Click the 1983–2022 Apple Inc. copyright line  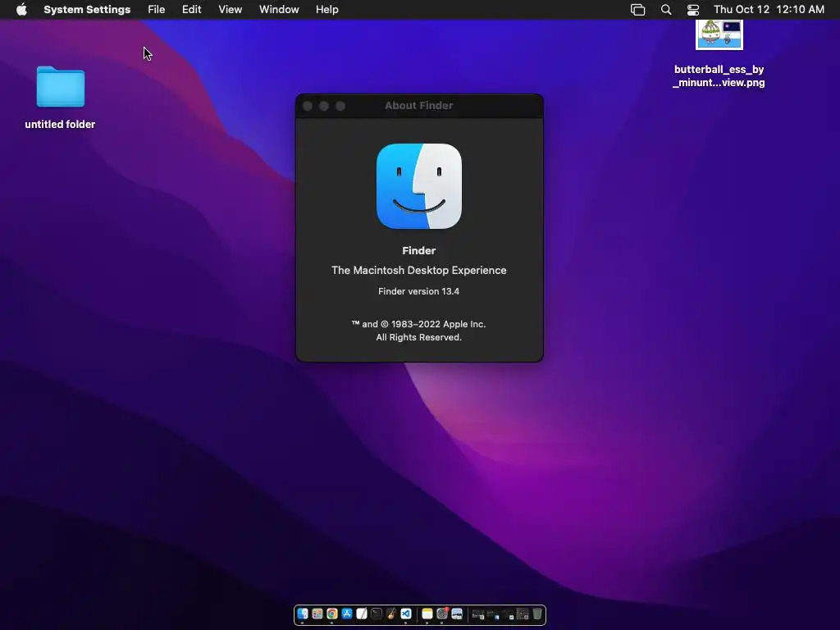click(418, 323)
